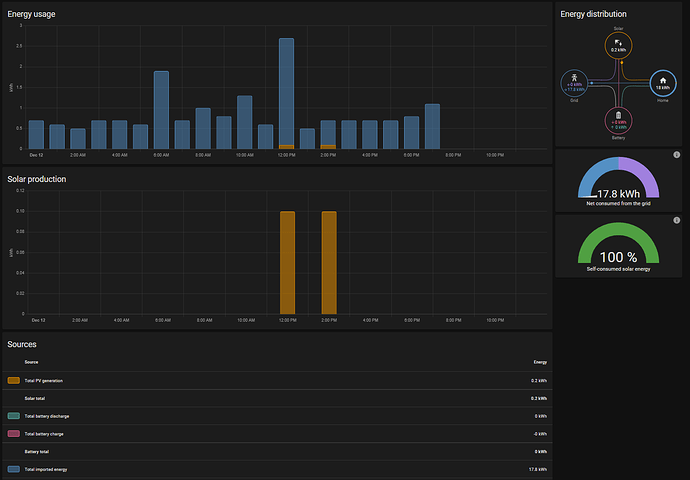Select the 6:00 AM energy usage bar
Screen dimensions: 690x480
point(161,110)
